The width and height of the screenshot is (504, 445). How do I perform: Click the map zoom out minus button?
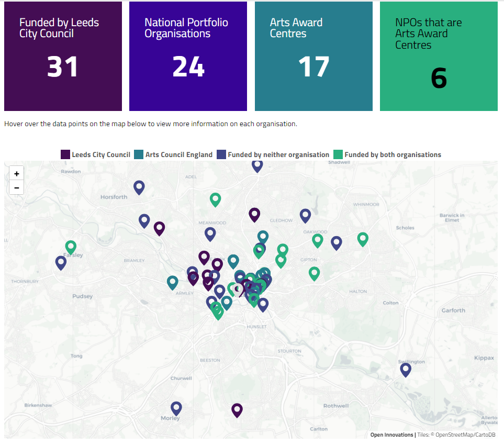(16, 187)
